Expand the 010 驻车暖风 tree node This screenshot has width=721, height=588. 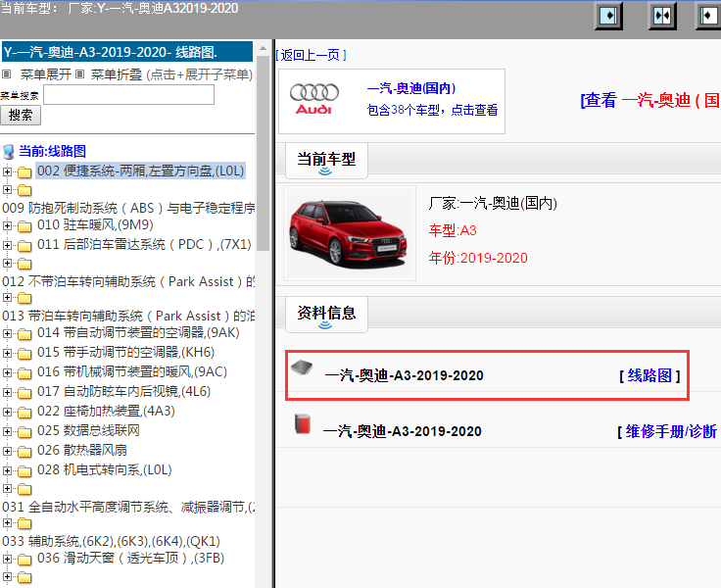7,225
